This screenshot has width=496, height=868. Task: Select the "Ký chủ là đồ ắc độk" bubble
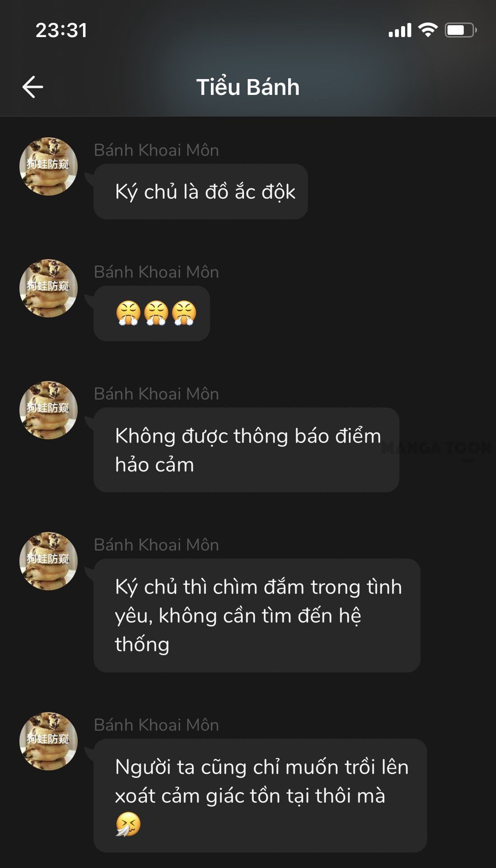pyautogui.click(x=201, y=192)
